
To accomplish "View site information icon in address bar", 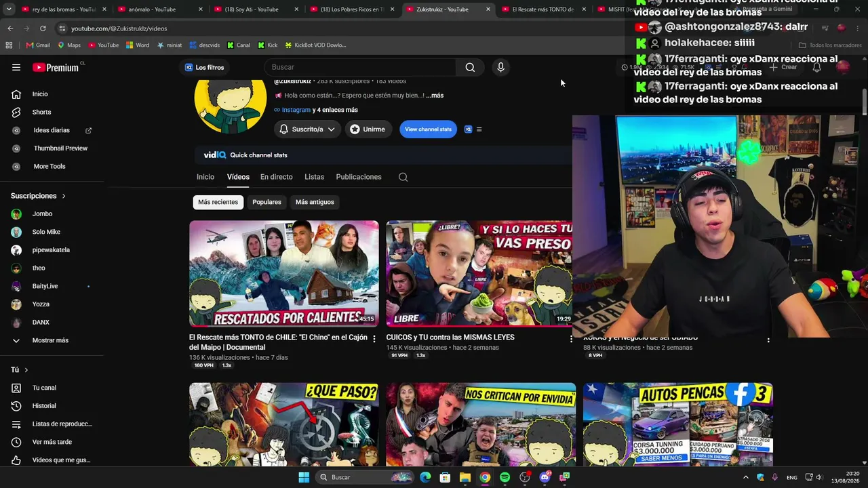I will click(x=62, y=28).
